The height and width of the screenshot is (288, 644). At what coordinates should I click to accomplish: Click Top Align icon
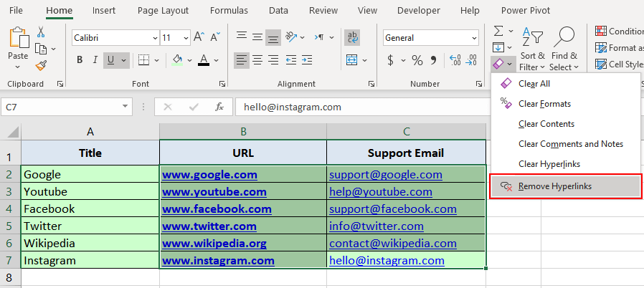tap(242, 37)
